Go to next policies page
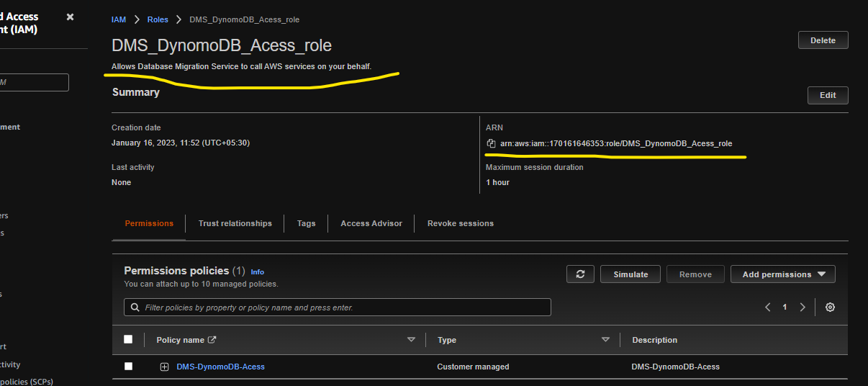The image size is (868, 386). 803,307
